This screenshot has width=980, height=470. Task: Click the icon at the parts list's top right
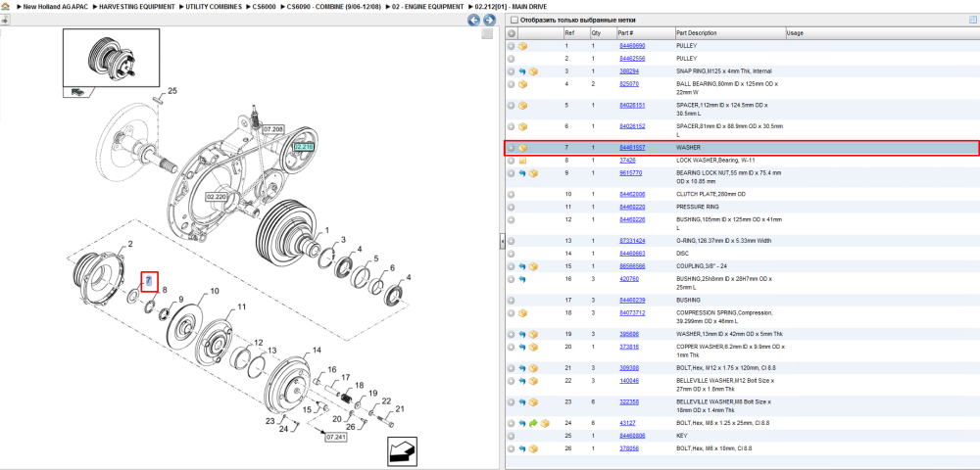point(972,20)
